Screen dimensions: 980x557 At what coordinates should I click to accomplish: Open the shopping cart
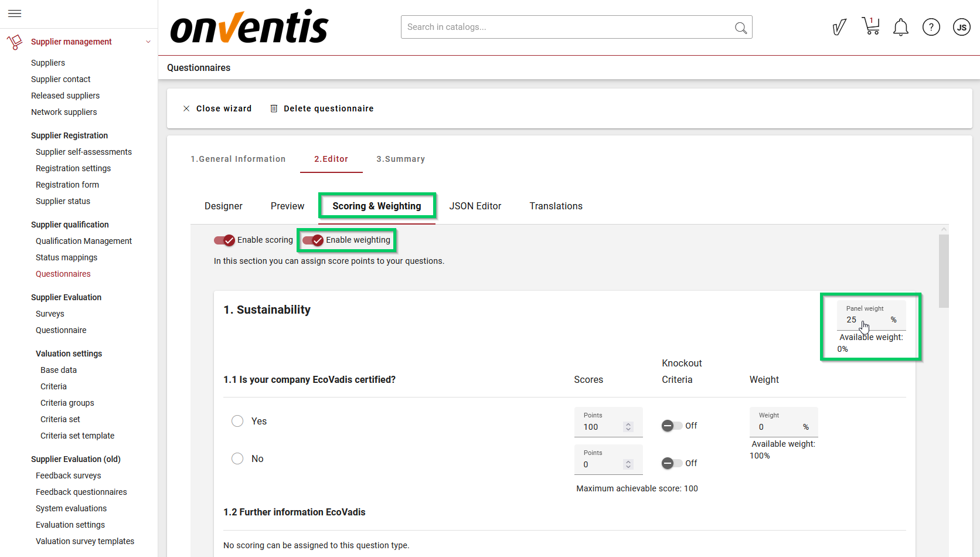click(870, 26)
